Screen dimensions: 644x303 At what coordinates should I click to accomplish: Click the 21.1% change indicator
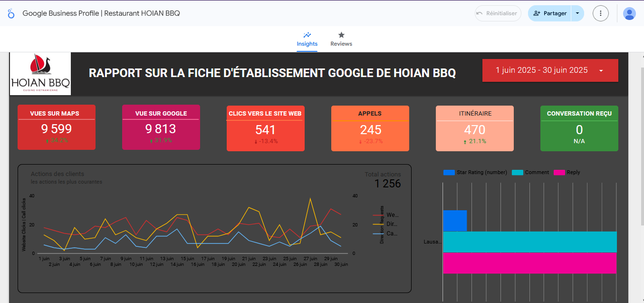click(x=475, y=141)
